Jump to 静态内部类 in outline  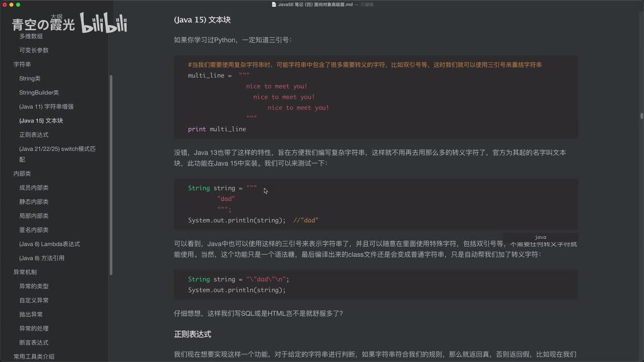34,202
